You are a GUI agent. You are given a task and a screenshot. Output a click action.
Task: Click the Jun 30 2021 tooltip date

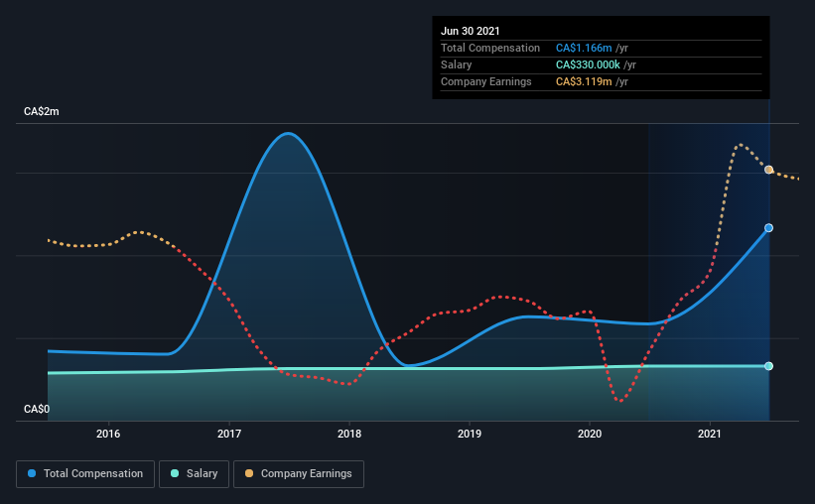[x=471, y=31]
